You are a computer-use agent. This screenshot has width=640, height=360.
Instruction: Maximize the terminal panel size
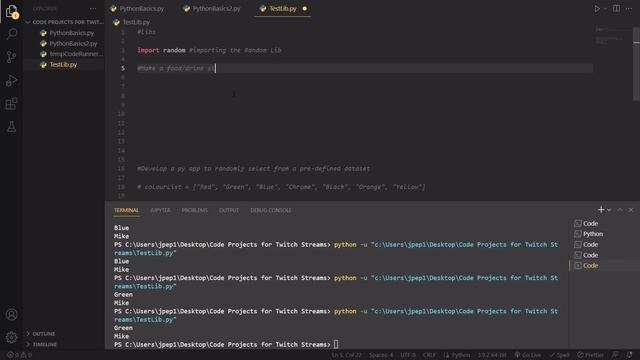pos(620,210)
